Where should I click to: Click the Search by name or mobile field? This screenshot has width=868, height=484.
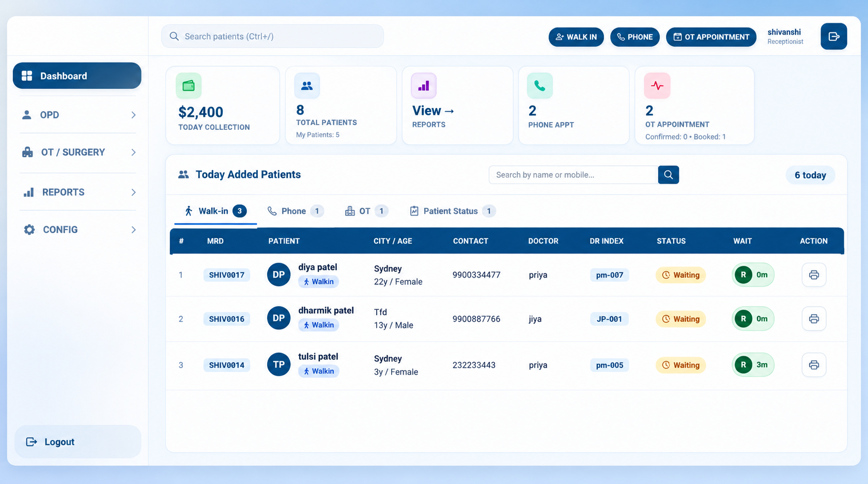click(x=574, y=175)
